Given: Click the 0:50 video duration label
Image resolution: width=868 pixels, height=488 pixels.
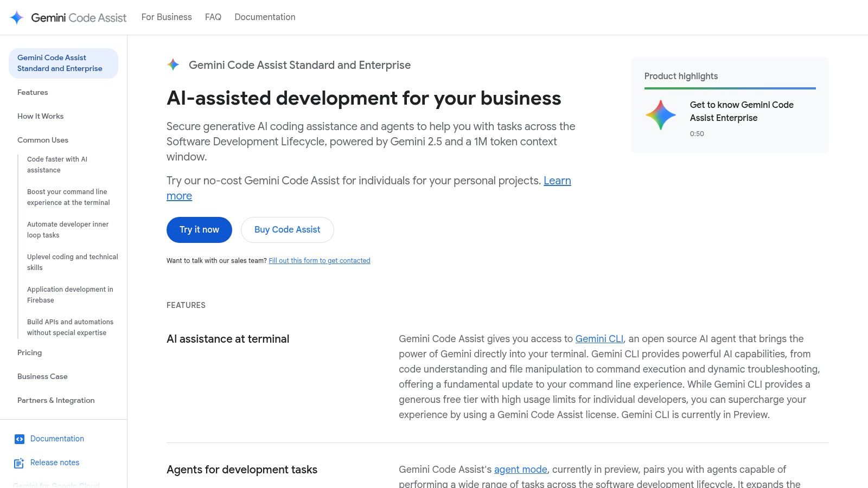Looking at the screenshot, I should tap(697, 134).
